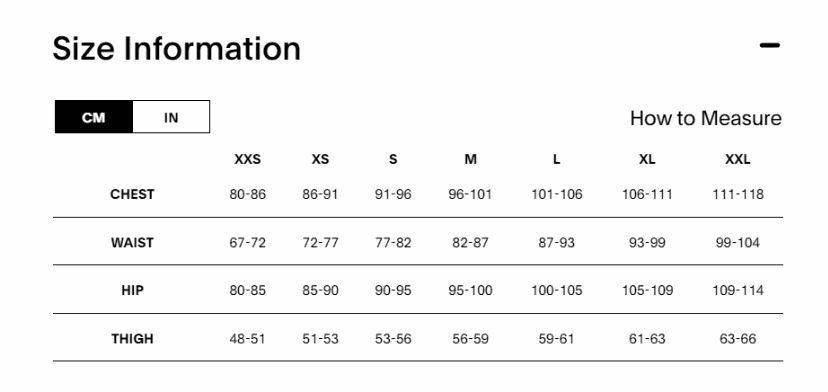
Task: Click the WAIST row label
Action: click(x=132, y=242)
